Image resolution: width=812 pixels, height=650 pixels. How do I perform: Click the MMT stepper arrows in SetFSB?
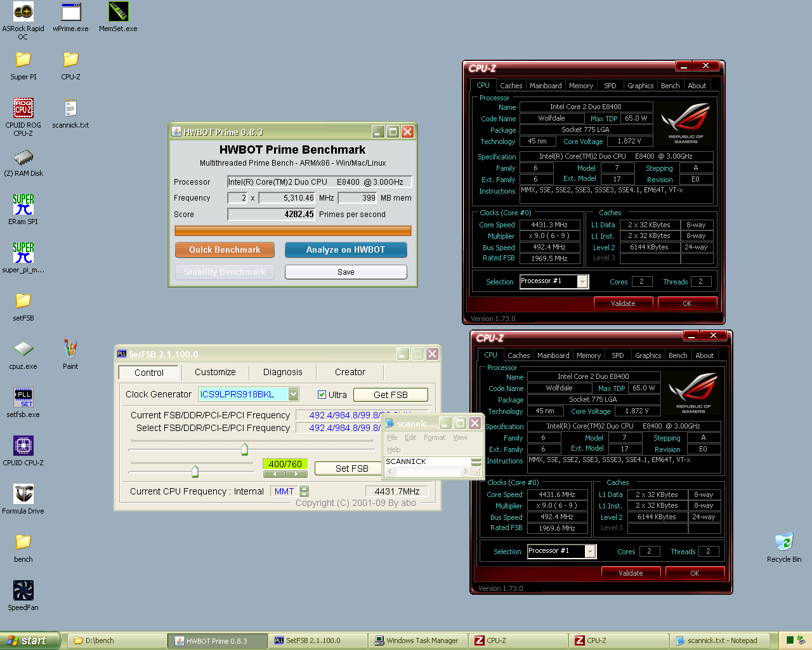(x=304, y=491)
